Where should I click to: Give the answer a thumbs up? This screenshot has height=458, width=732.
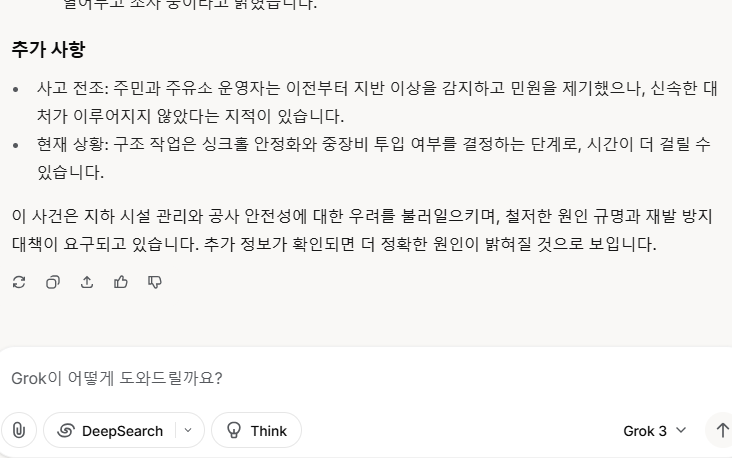point(121,282)
